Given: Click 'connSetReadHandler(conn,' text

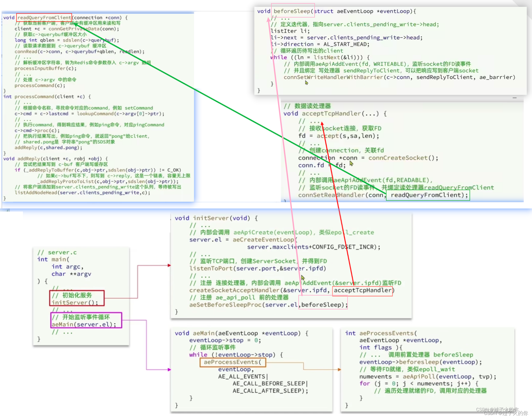Looking at the screenshot, I should [342, 195].
